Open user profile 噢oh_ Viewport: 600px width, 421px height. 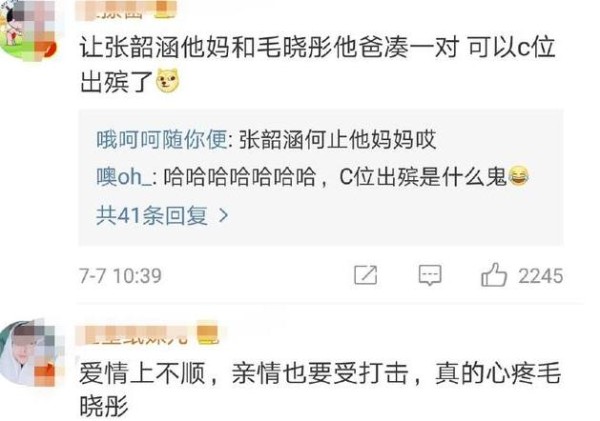click(124, 177)
